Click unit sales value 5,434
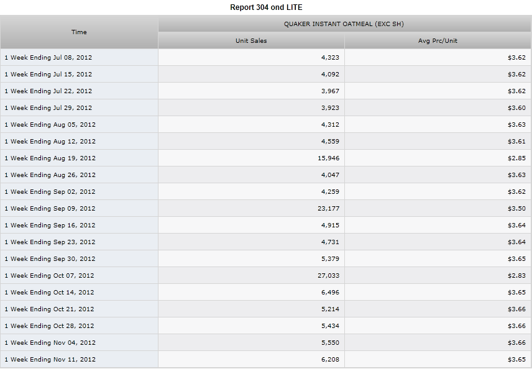The height and width of the screenshot is (392, 532). [330, 326]
